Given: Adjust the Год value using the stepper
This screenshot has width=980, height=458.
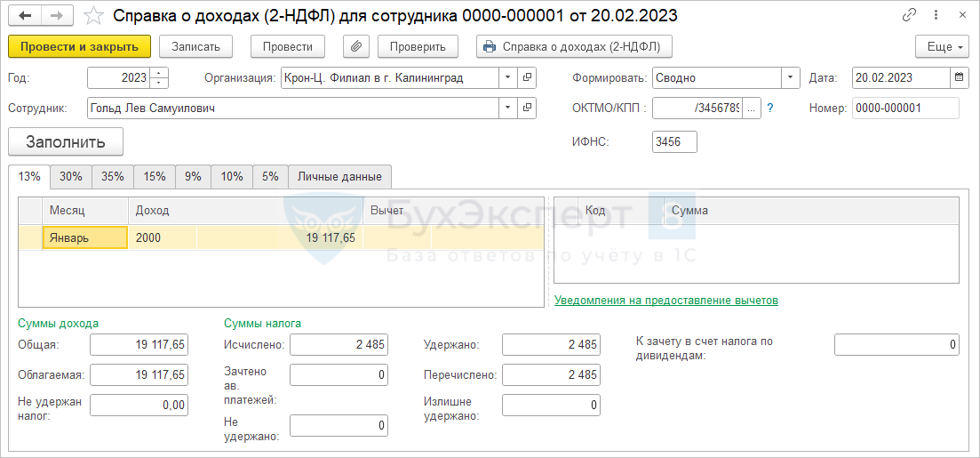Looking at the screenshot, I should point(159,77).
